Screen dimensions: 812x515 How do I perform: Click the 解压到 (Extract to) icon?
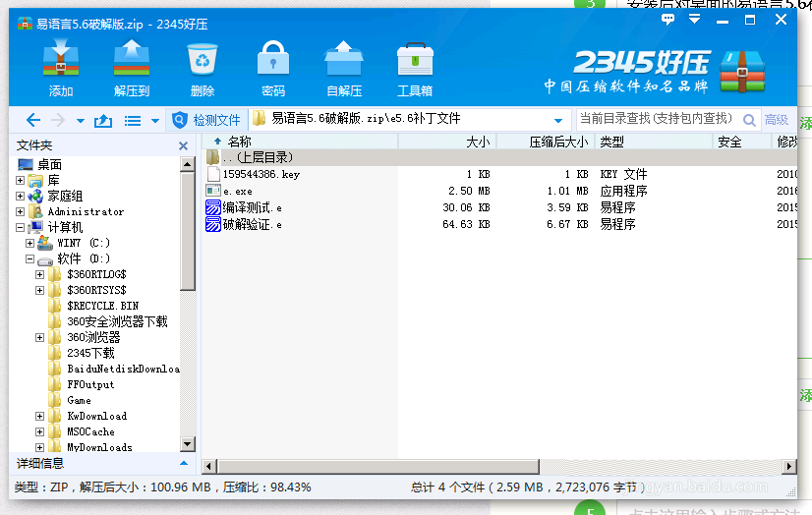tap(132, 60)
